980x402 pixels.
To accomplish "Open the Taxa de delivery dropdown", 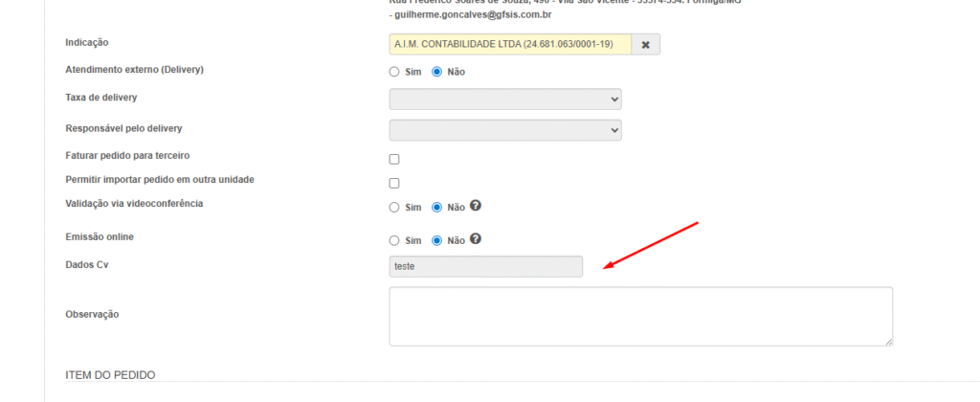I will point(505,100).
